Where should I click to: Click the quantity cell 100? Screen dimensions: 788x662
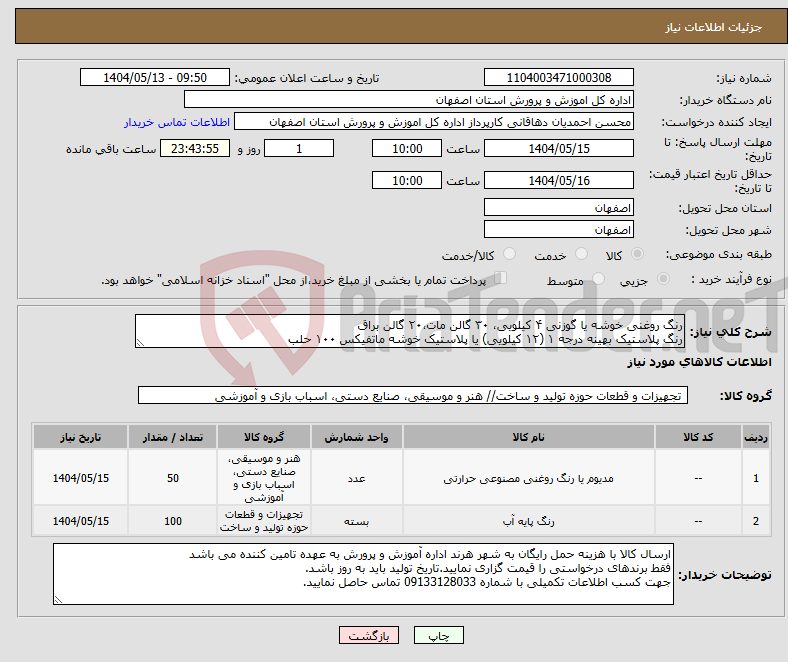point(173,521)
